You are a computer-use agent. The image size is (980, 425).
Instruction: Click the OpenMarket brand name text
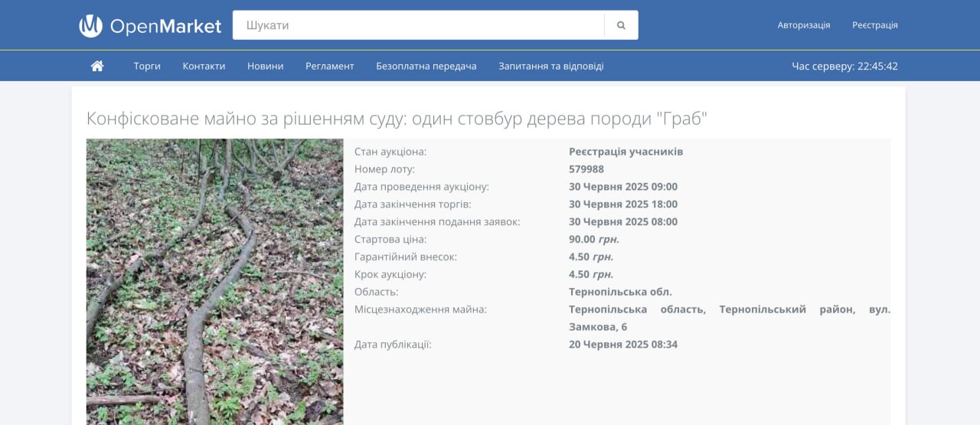(x=165, y=26)
